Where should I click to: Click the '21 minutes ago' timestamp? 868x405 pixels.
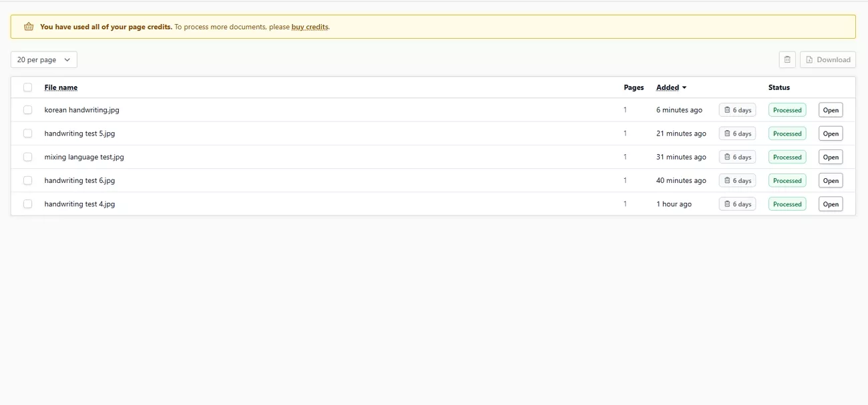[x=681, y=133]
